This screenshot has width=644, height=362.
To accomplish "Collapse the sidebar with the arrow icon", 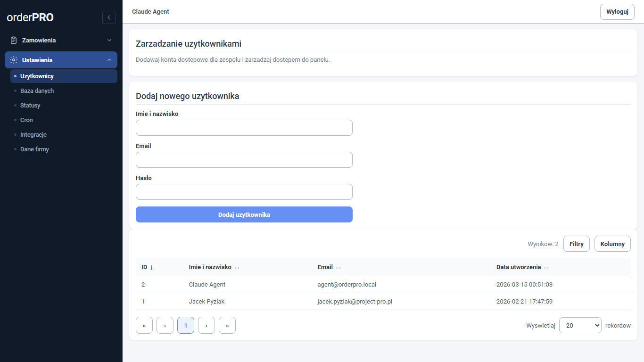I will (109, 17).
